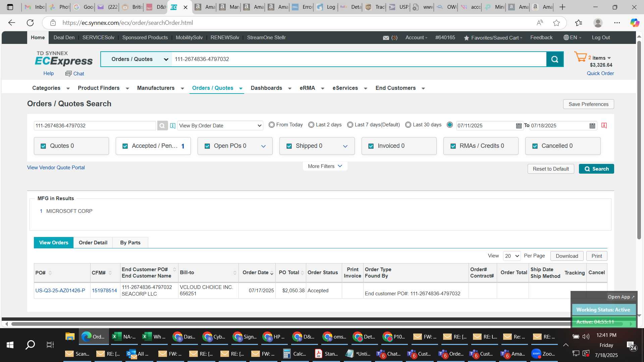The width and height of the screenshot is (644, 362).
Task: Click the Favorites star icon
Action: tap(466, 38)
